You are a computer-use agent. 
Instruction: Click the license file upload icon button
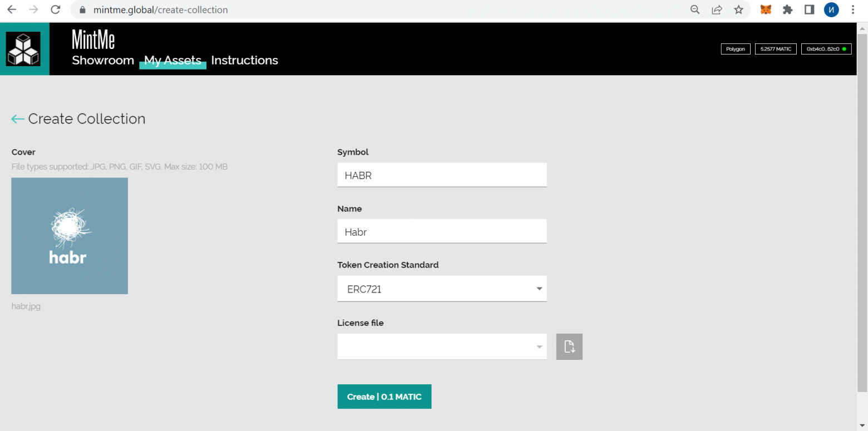pyautogui.click(x=569, y=346)
